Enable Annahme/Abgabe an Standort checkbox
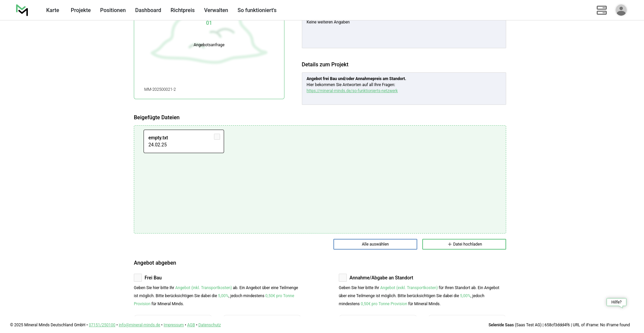Image resolution: width=644 pixels, height=333 pixels. pos(343,278)
